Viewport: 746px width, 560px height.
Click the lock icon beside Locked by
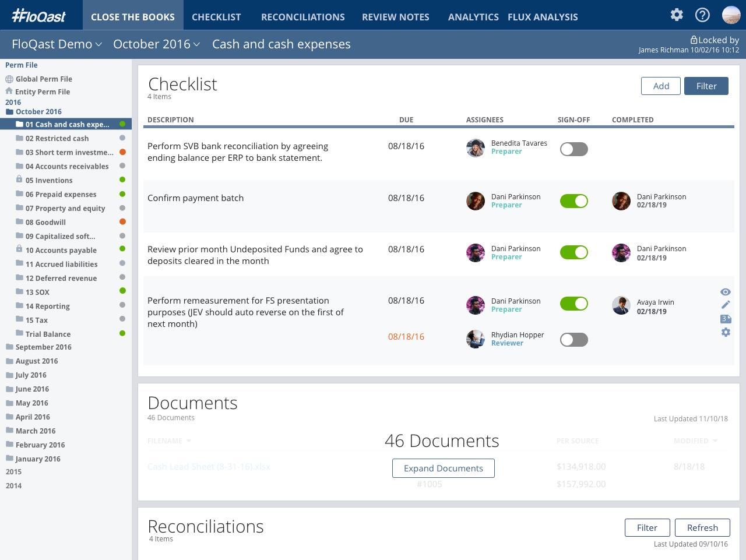coord(694,40)
